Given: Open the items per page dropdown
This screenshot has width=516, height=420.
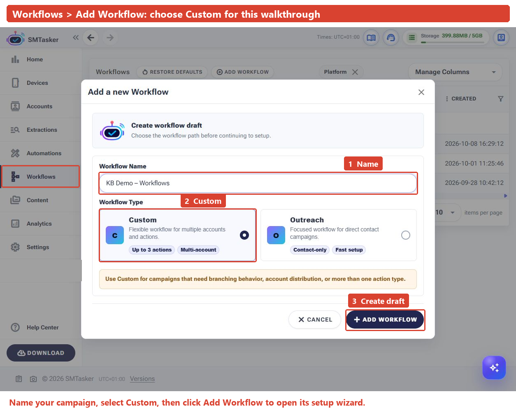Looking at the screenshot, I should click(447, 212).
